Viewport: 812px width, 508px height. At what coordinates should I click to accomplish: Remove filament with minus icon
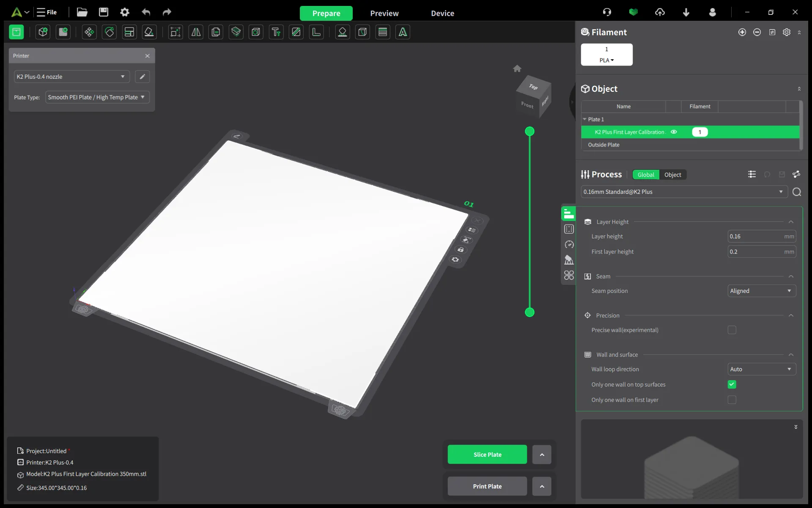pyautogui.click(x=757, y=32)
